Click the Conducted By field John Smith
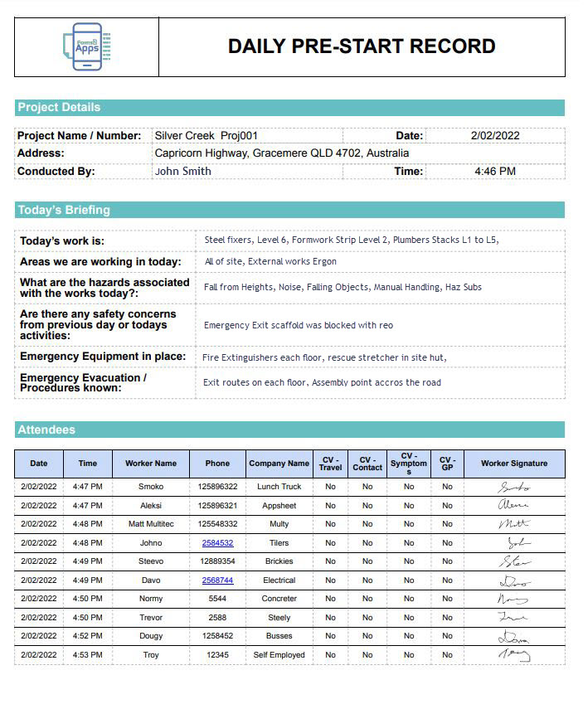The width and height of the screenshot is (588, 709). [183, 172]
